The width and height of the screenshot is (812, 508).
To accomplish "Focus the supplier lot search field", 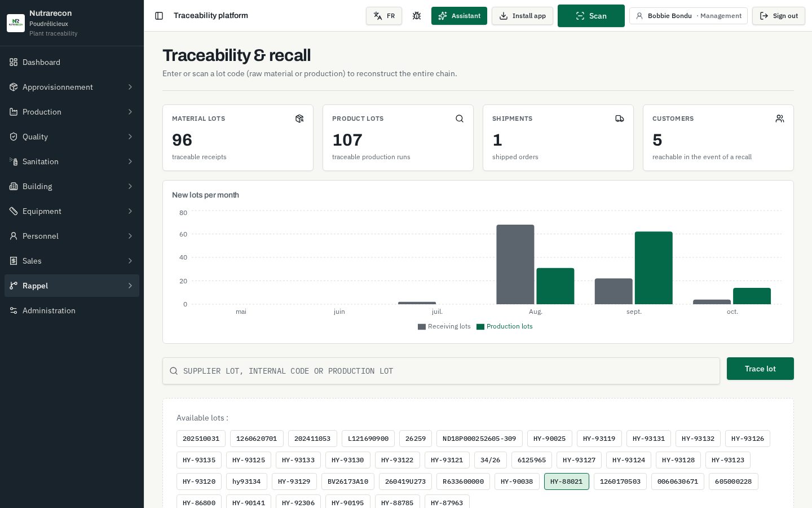I will 441,371.
